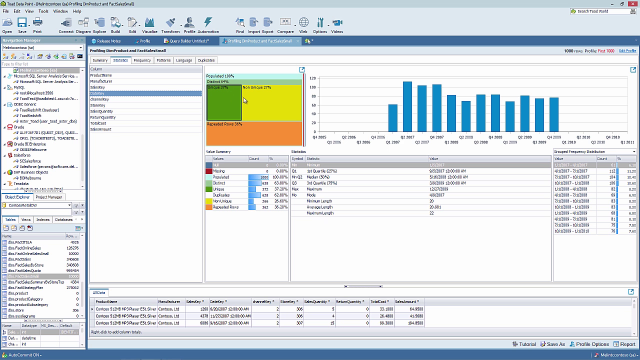
Task: Click the Edit Profile link
Action: [627, 51]
